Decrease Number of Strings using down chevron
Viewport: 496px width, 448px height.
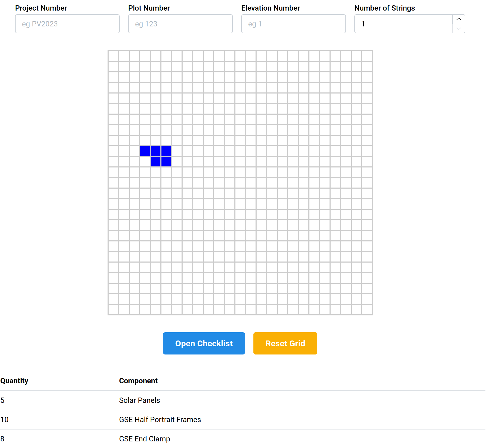pos(458,29)
